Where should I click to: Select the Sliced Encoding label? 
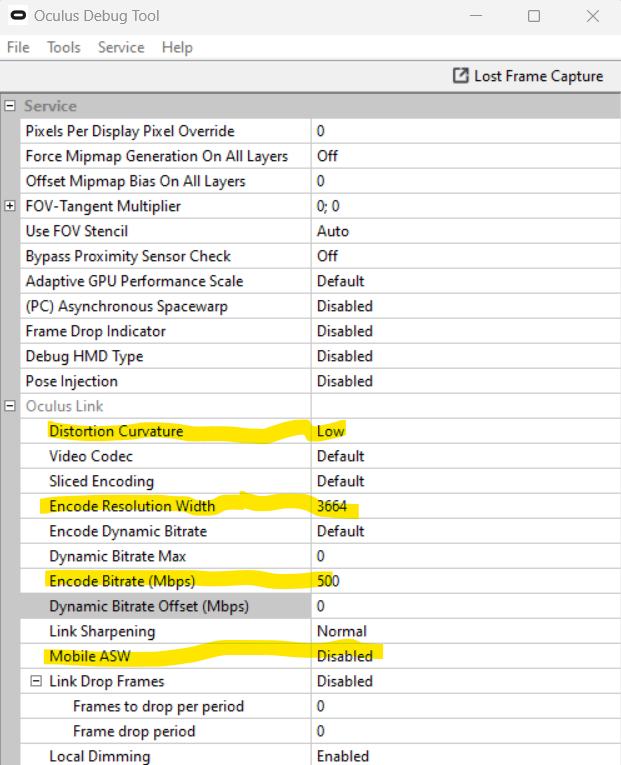[x=101, y=482]
